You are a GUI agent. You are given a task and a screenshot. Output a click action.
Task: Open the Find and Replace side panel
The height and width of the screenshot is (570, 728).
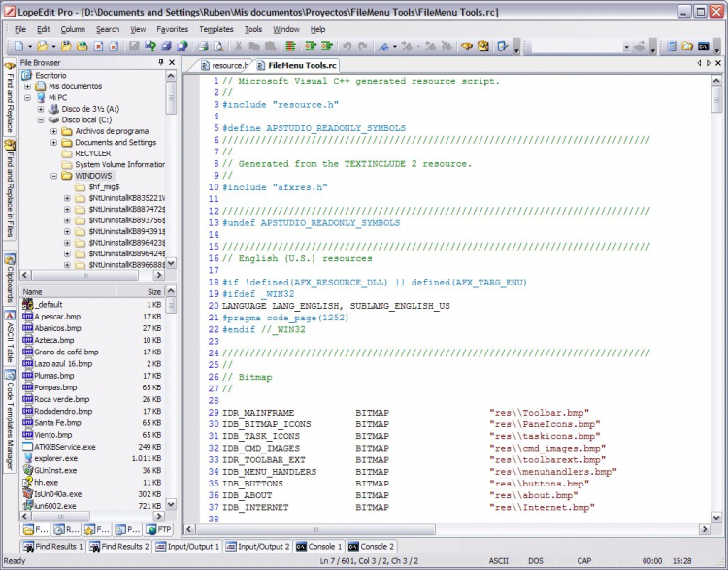(10, 98)
